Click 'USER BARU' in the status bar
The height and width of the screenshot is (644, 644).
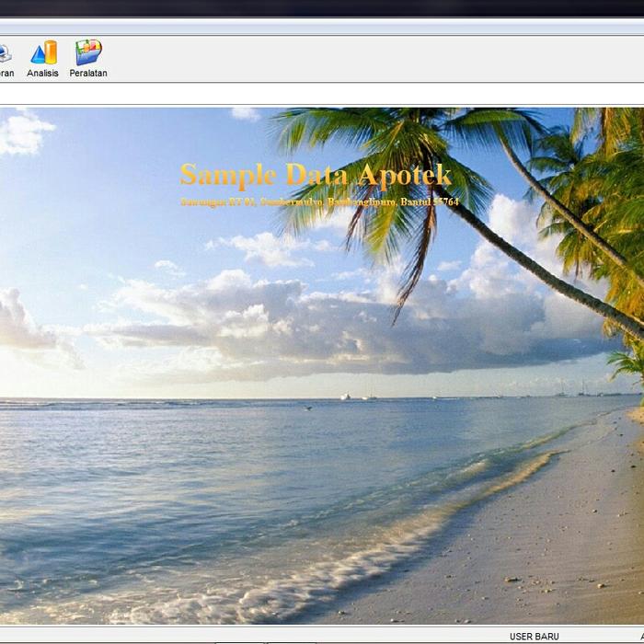[x=534, y=637]
